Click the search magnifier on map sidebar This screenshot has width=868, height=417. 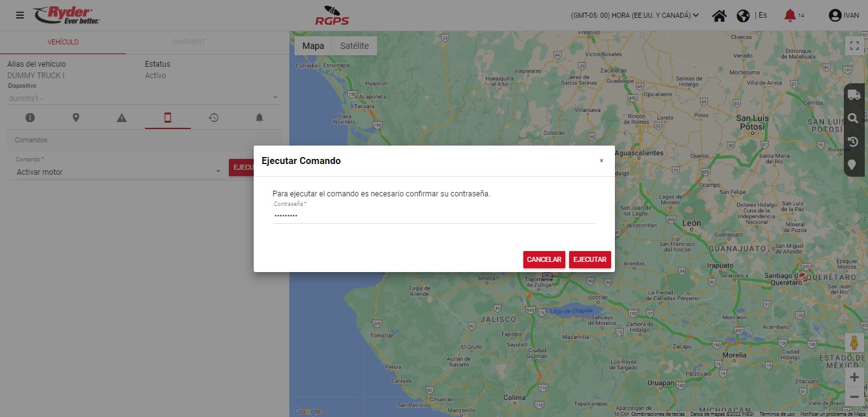(x=854, y=118)
